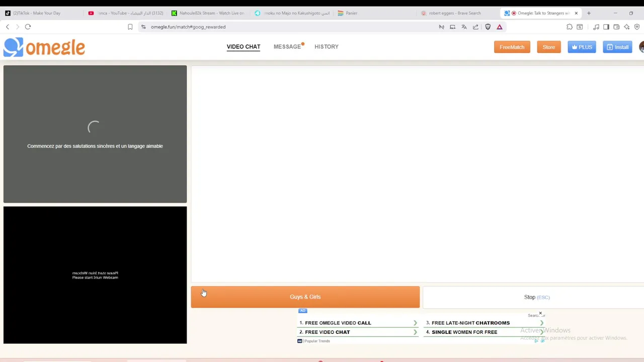Switch to the TikTok tab
Screen dimensions: 644x362
click(x=41, y=13)
